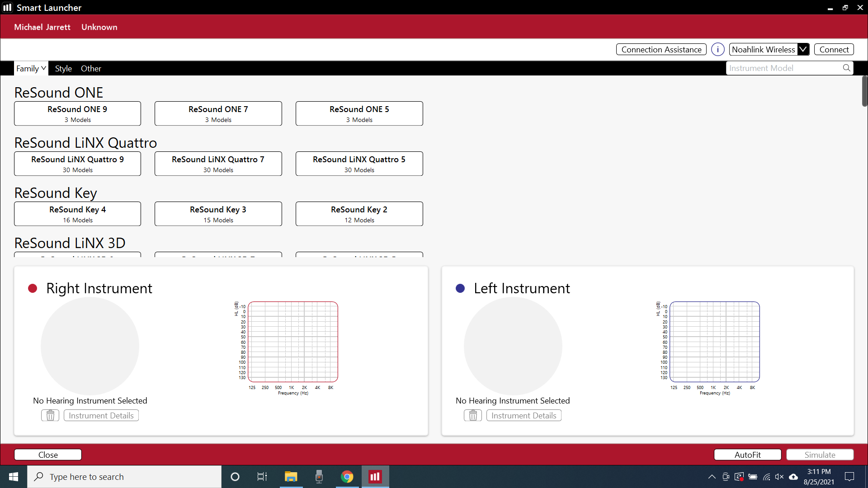Image resolution: width=868 pixels, height=488 pixels.
Task: Select ReSound ONE 7 family
Action: pos(218,113)
